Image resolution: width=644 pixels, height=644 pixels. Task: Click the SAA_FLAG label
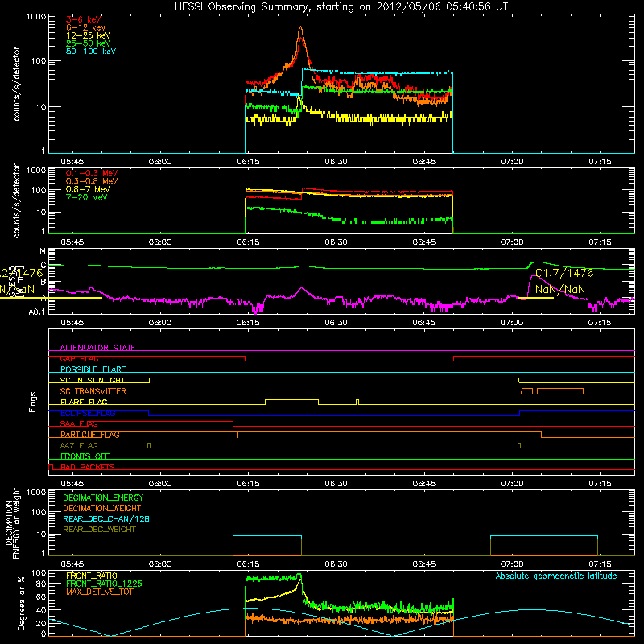[79, 423]
